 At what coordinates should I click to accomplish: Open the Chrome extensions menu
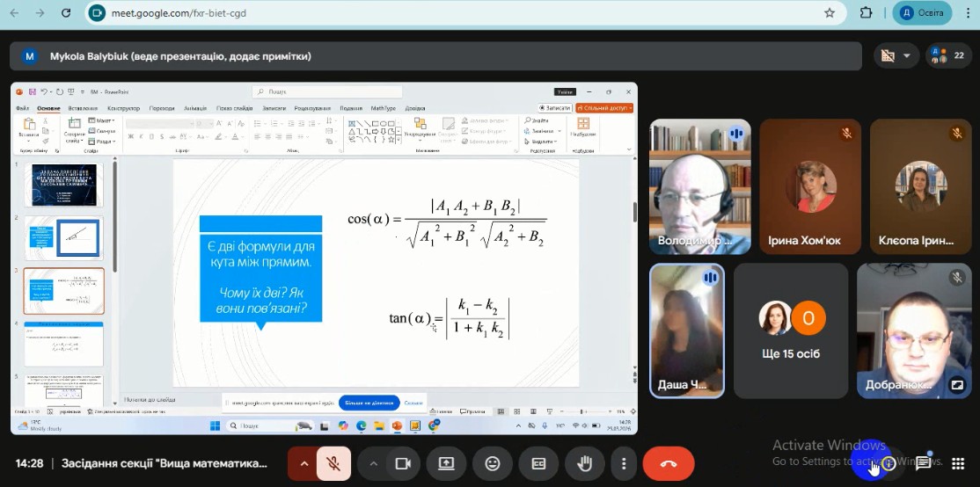click(866, 13)
